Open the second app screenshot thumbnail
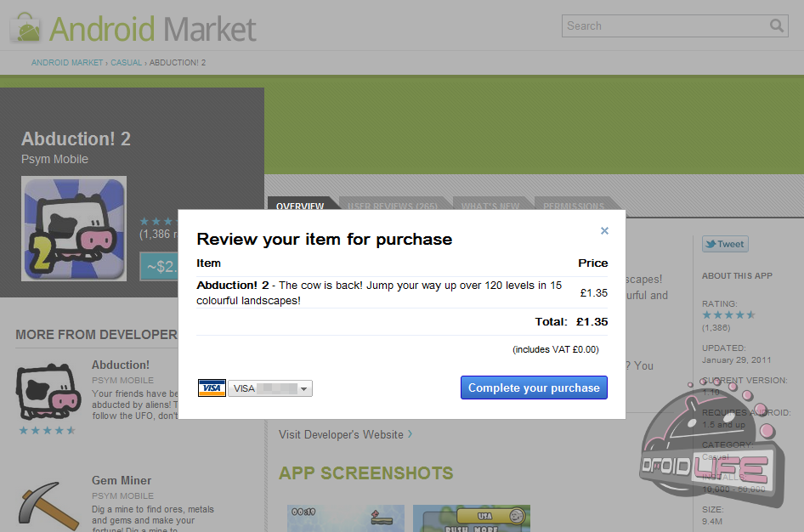Screen dimensions: 804x532 pyautogui.click(x=471, y=518)
